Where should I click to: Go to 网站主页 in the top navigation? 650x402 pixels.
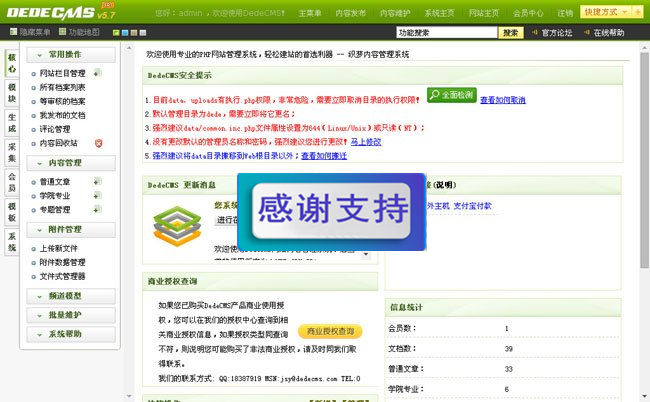click(484, 13)
